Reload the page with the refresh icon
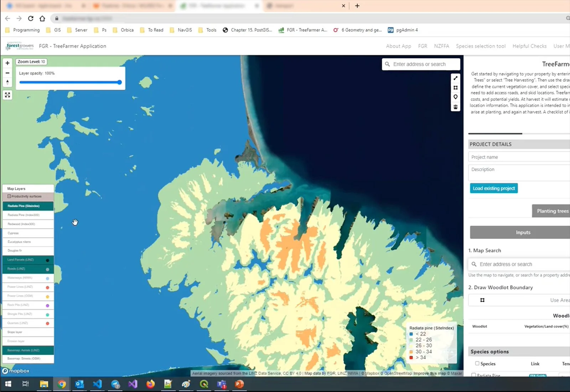This screenshot has height=392, width=570. [31, 19]
